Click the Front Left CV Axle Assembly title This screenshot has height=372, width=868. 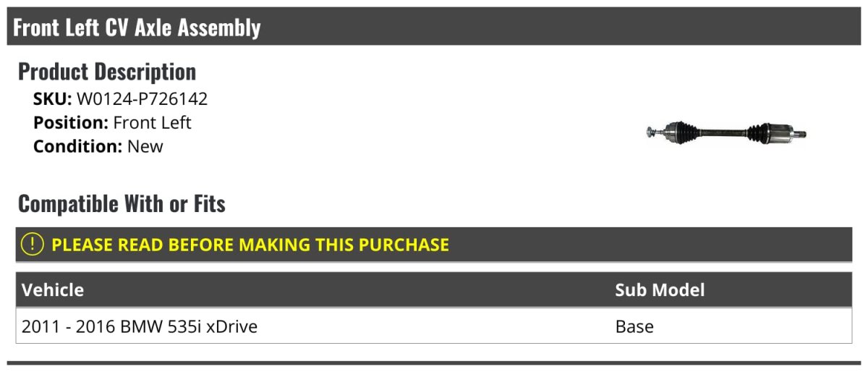click(137, 28)
